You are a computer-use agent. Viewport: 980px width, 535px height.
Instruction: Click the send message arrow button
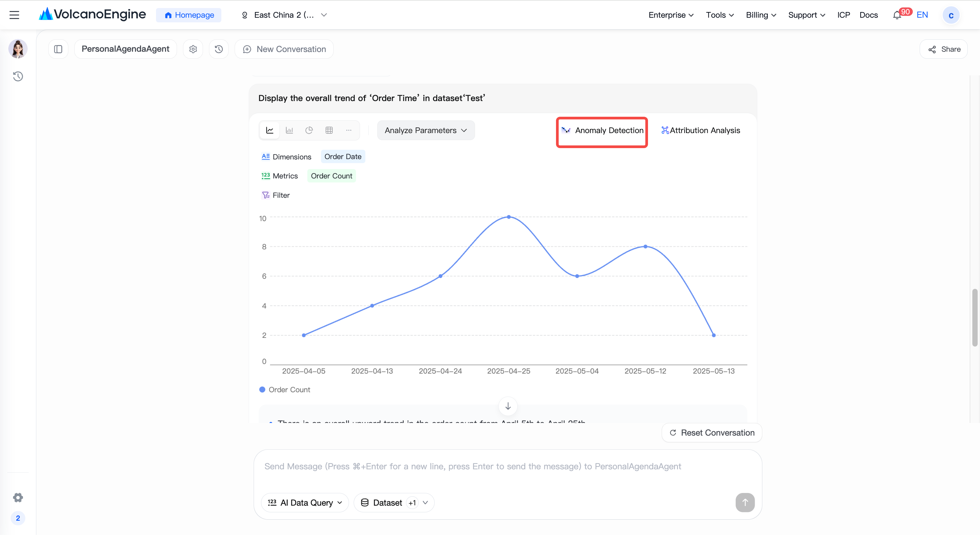tap(745, 503)
